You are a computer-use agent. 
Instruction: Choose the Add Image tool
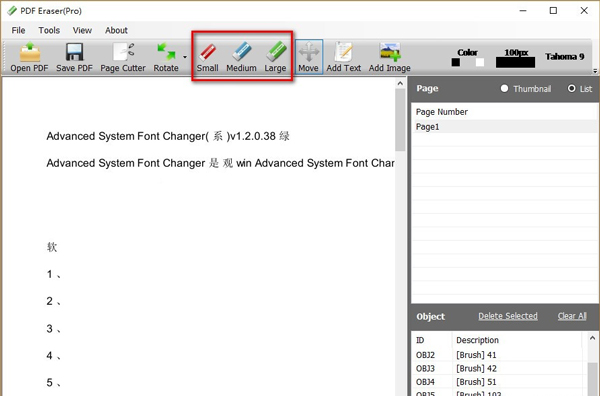point(390,57)
